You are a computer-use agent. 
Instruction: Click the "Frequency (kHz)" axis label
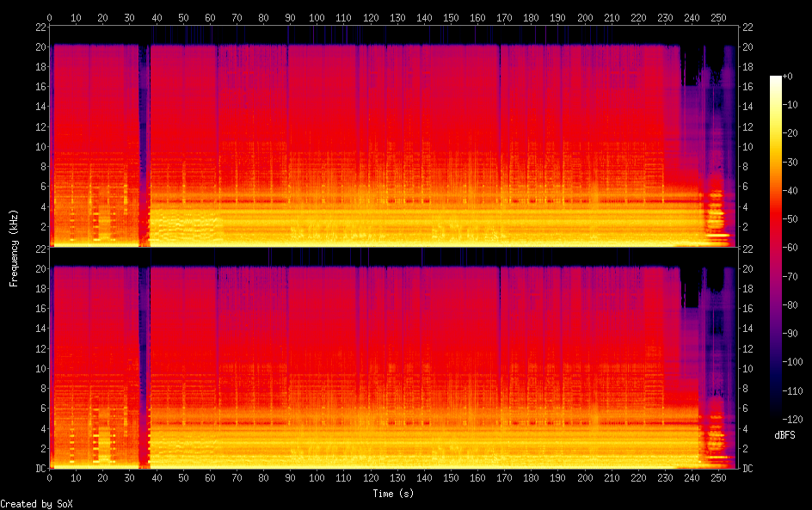point(14,248)
